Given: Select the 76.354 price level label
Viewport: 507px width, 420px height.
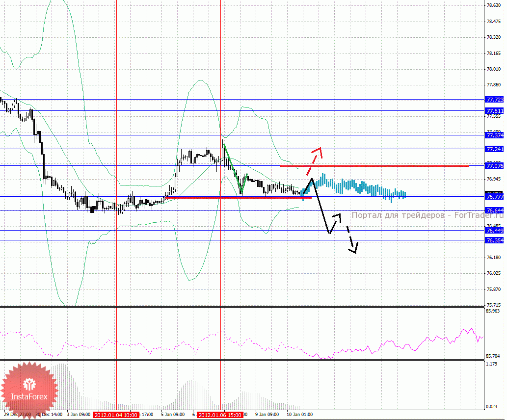Looking at the screenshot, I should pos(495,240).
